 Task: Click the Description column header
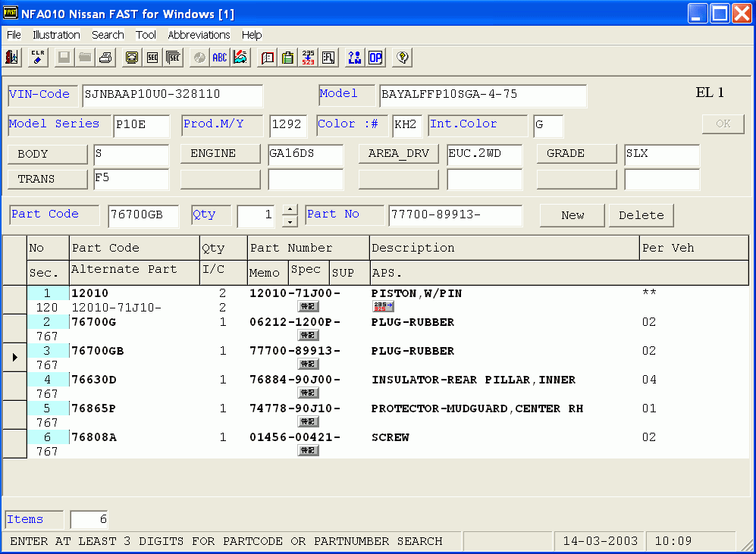pos(504,248)
